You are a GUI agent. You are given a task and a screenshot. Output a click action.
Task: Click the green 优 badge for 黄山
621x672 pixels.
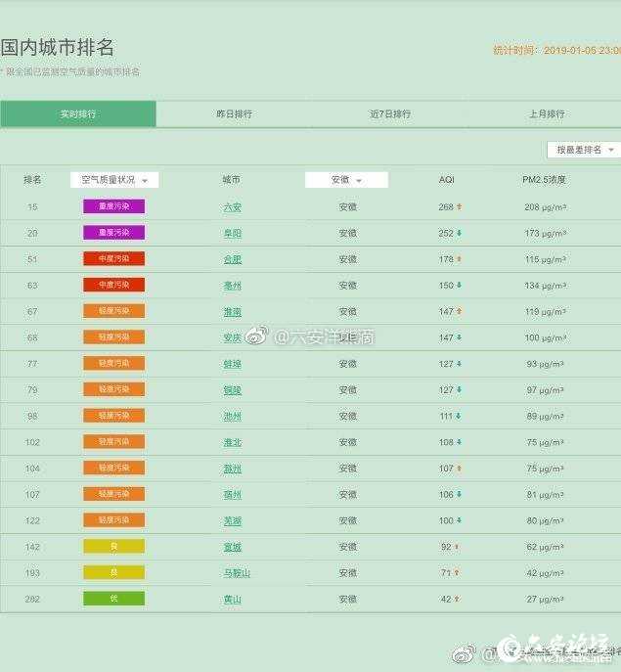pyautogui.click(x=113, y=599)
